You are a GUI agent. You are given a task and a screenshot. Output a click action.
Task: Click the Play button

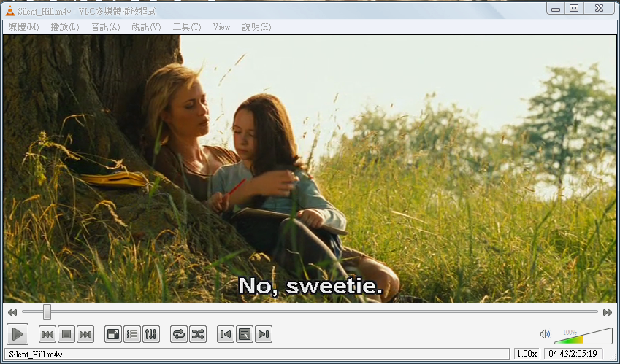pos(18,334)
